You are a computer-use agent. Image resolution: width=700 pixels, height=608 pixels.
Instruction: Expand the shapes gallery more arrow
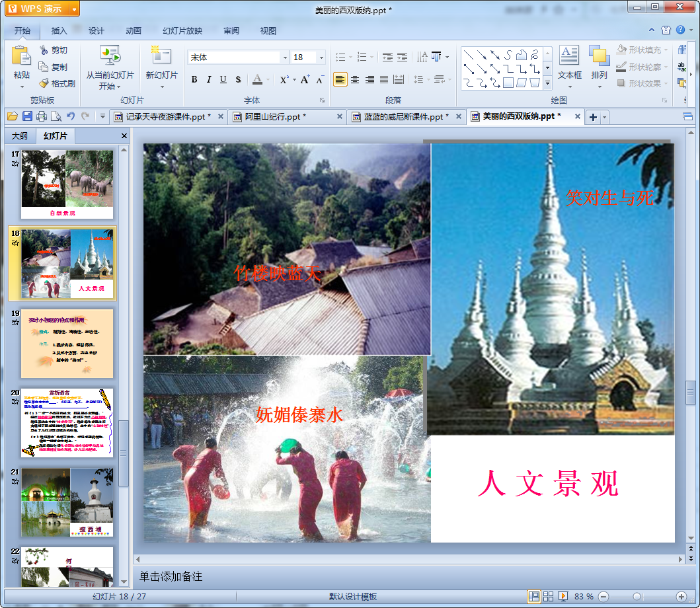[x=547, y=83]
